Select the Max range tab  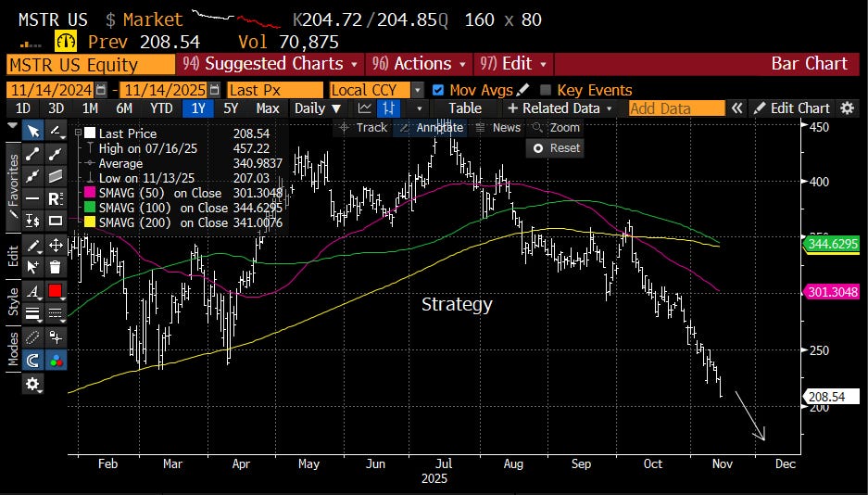pyautogui.click(x=268, y=108)
